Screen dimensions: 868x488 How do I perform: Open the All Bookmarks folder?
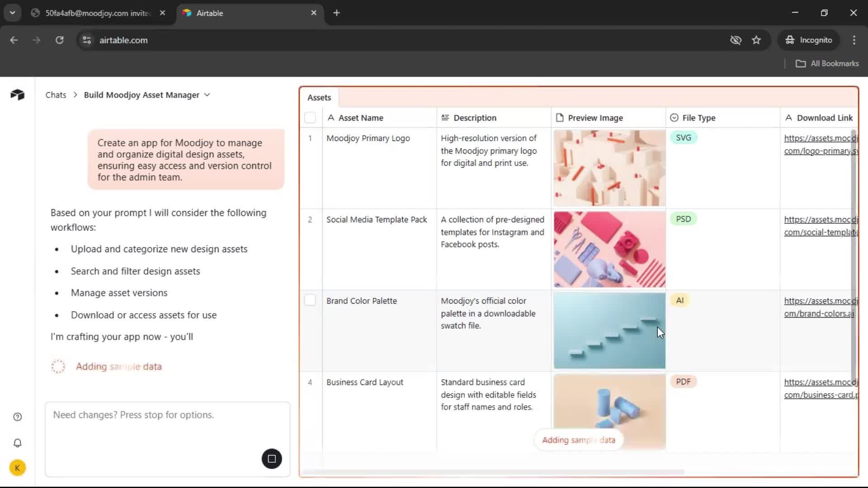(827, 64)
